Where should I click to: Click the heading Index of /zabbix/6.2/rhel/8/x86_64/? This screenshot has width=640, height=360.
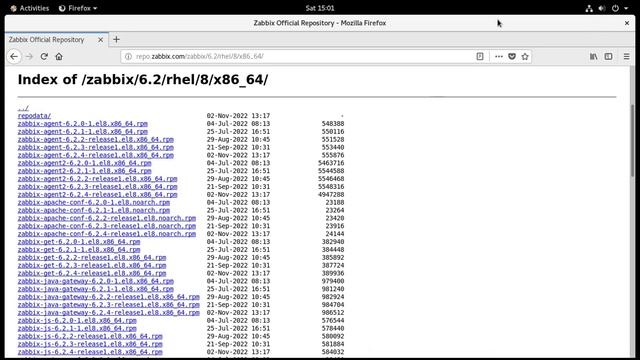click(x=143, y=80)
